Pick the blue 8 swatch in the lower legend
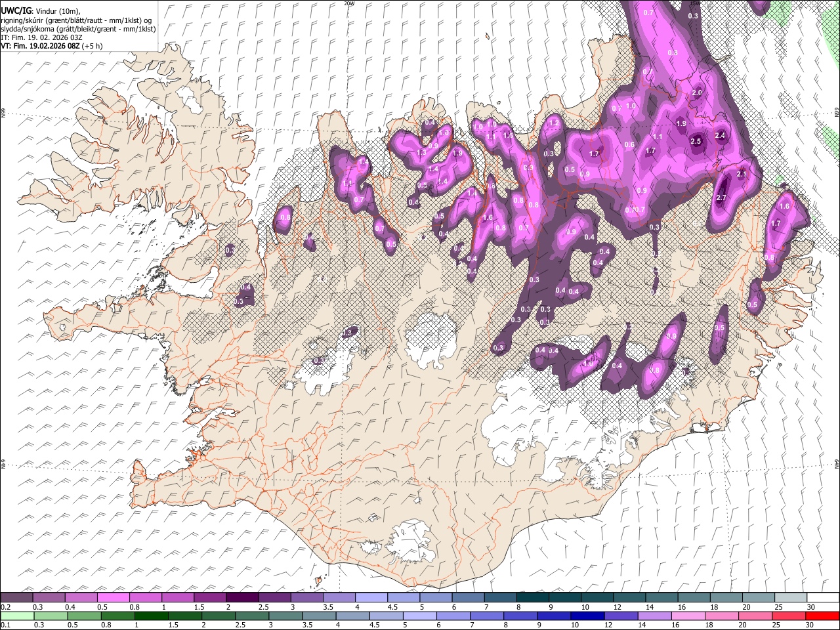Viewport: 840px width, 630px height. point(520,616)
